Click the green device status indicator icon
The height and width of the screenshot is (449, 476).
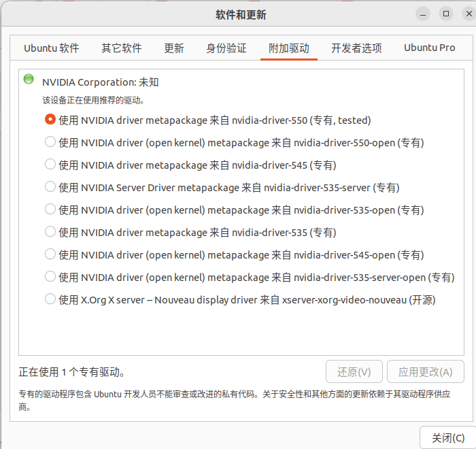click(x=29, y=79)
